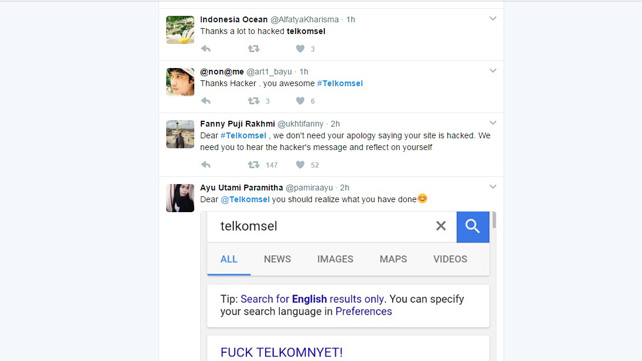Retweet Fanny Puji Rakhmi's tweet with 147 retweets
Screen dimensions: 642x361
pos(253,165)
